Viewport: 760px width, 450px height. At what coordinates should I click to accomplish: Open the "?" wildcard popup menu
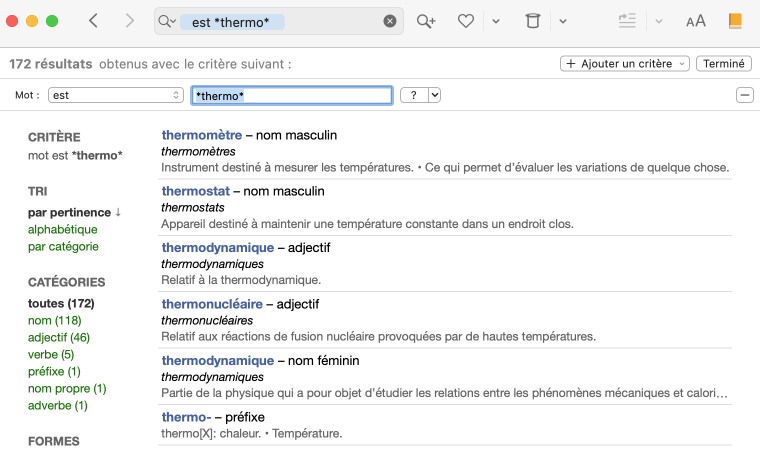pyautogui.click(x=420, y=95)
